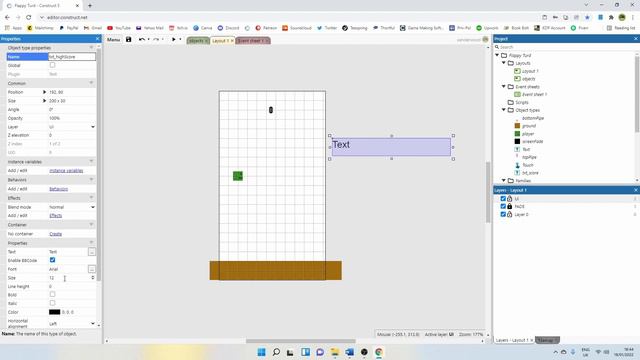Click the screenFade object icon
The height and width of the screenshot is (360, 640).
click(x=517, y=141)
